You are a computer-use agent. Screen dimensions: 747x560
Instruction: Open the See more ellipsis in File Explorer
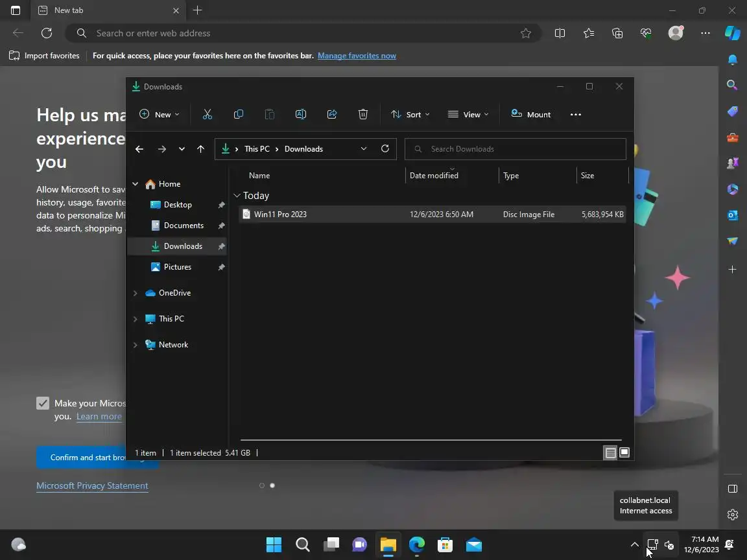tap(576, 114)
